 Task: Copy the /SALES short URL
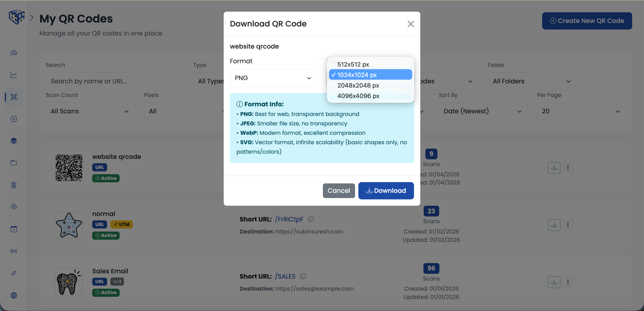303,276
